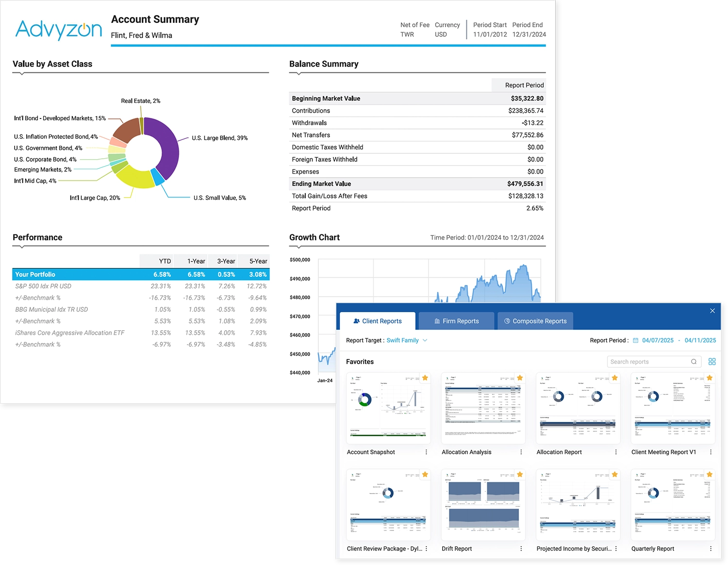Click the star on Account Snapshot thumbnail
Viewport: 728px width, 569px height.
pos(425,378)
